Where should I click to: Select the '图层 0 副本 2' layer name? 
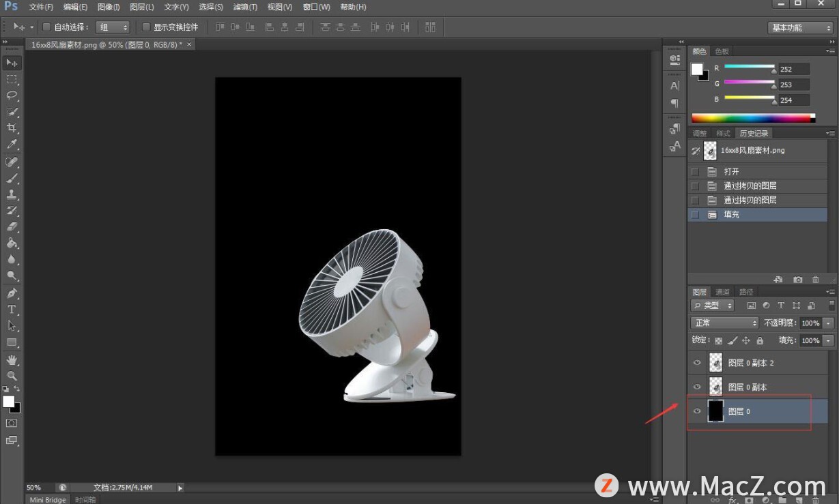point(751,364)
